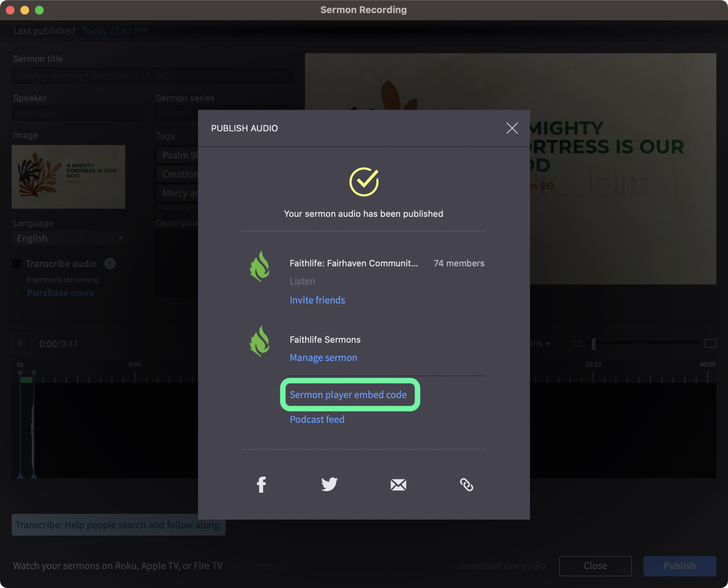Image resolution: width=728 pixels, height=588 pixels.
Task: Click the Listen link
Action: coord(302,281)
